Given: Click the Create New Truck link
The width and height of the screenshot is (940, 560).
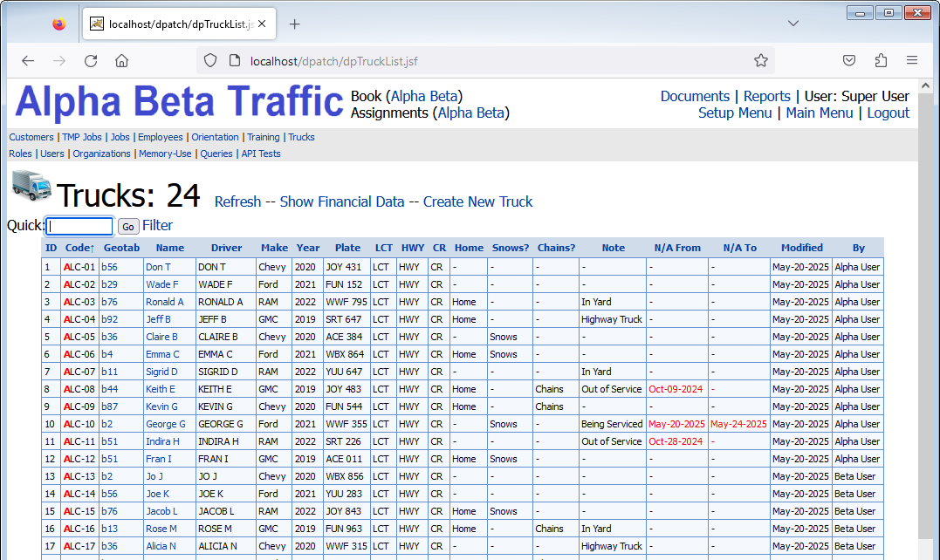Looking at the screenshot, I should tap(477, 201).
